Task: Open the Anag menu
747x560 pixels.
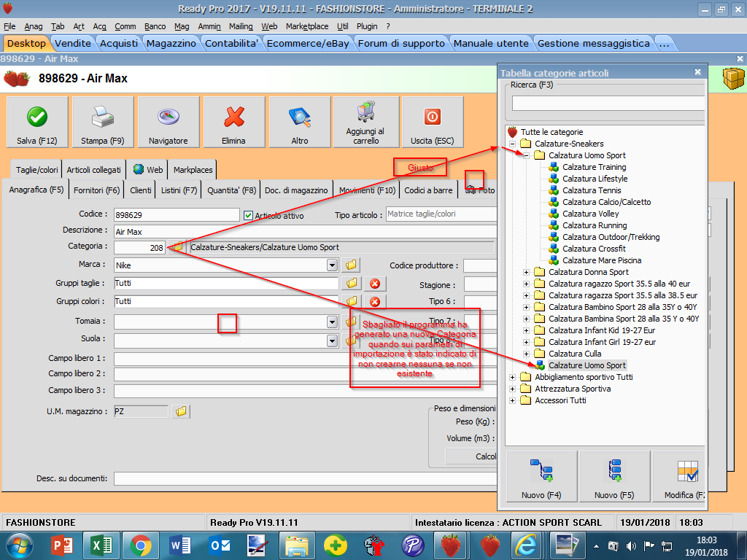Action: tap(34, 26)
